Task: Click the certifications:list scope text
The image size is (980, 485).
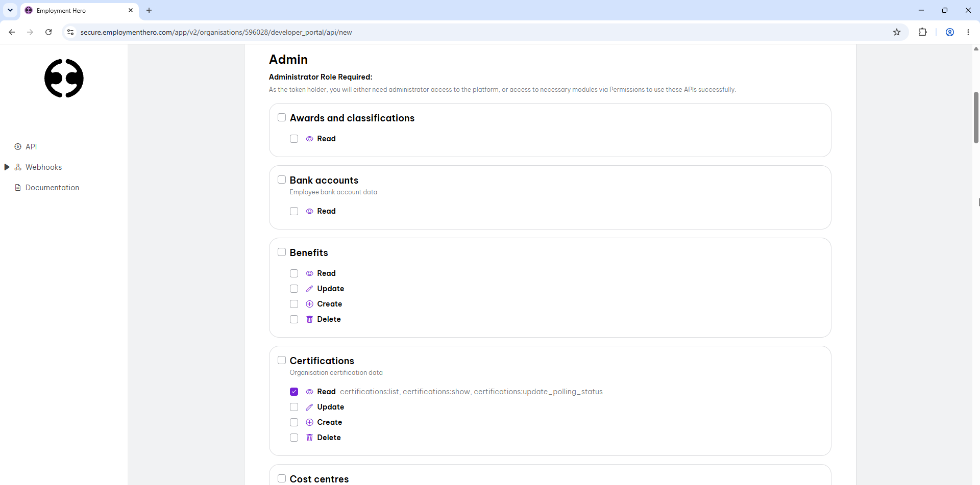Action: click(370, 392)
